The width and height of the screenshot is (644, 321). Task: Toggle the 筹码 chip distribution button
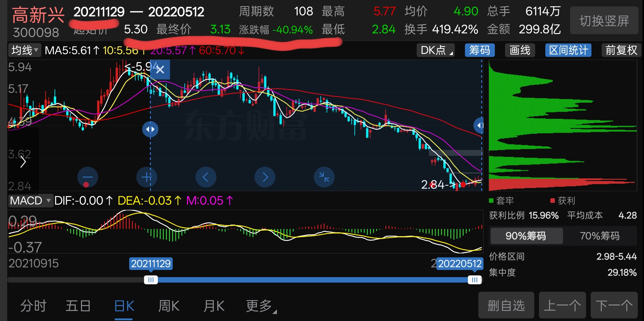[x=479, y=50]
